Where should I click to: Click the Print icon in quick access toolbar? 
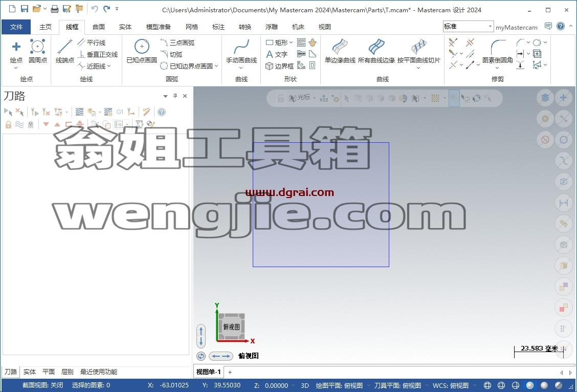[x=54, y=9]
